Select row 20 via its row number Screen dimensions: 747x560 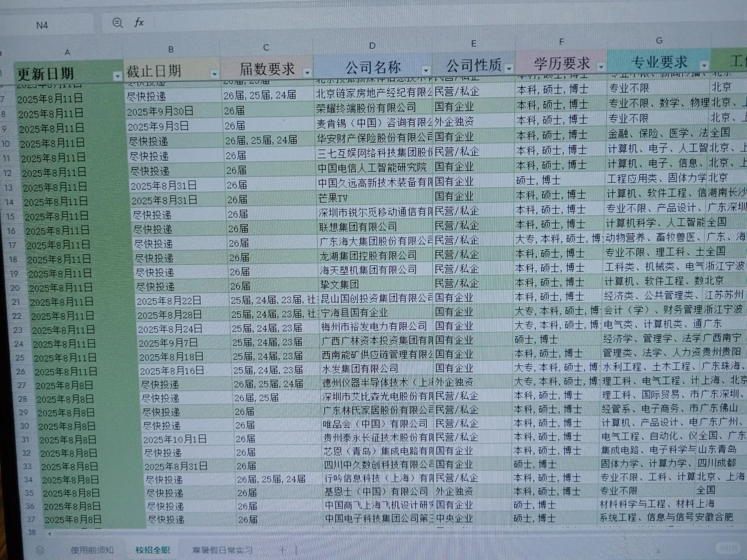pos(15,288)
